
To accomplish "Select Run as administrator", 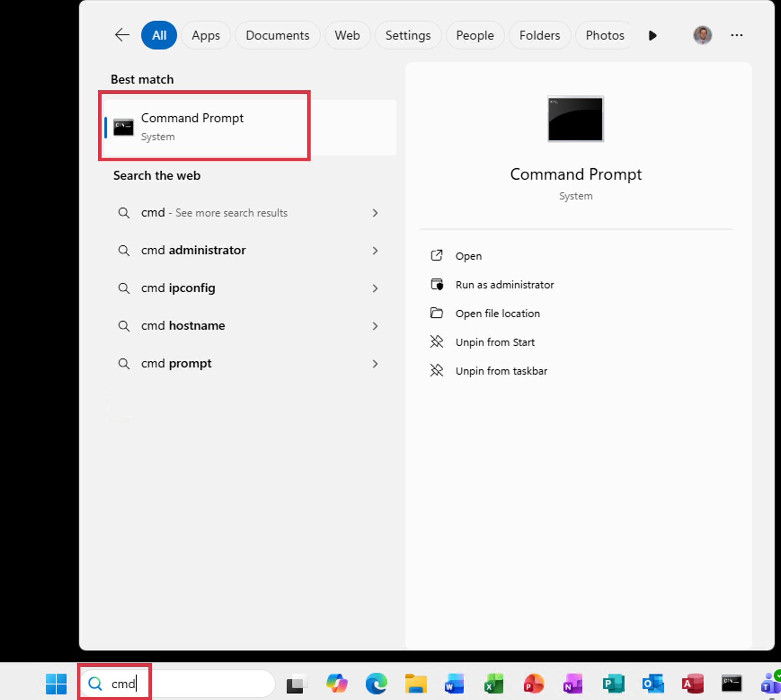I will tap(504, 284).
